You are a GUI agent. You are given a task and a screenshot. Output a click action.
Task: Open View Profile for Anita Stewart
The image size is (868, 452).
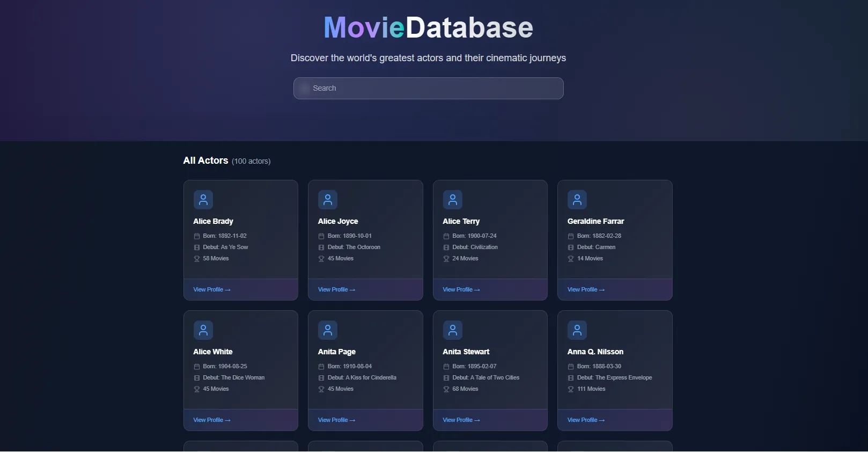click(461, 420)
